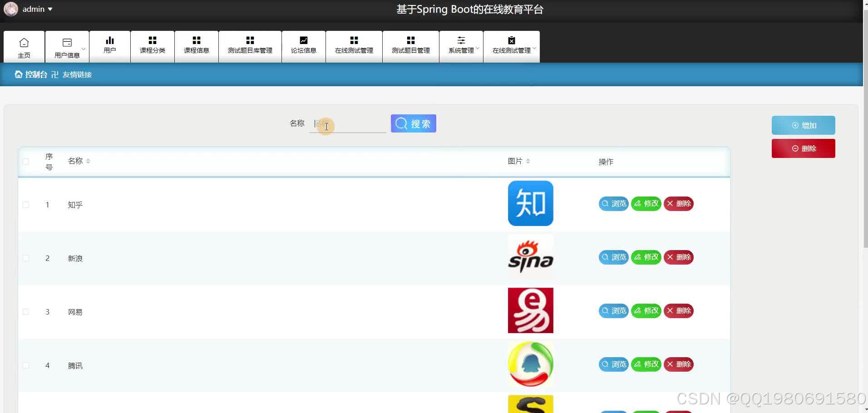
Task: Open 测试题目管理 grid icon menu
Action: [411, 47]
